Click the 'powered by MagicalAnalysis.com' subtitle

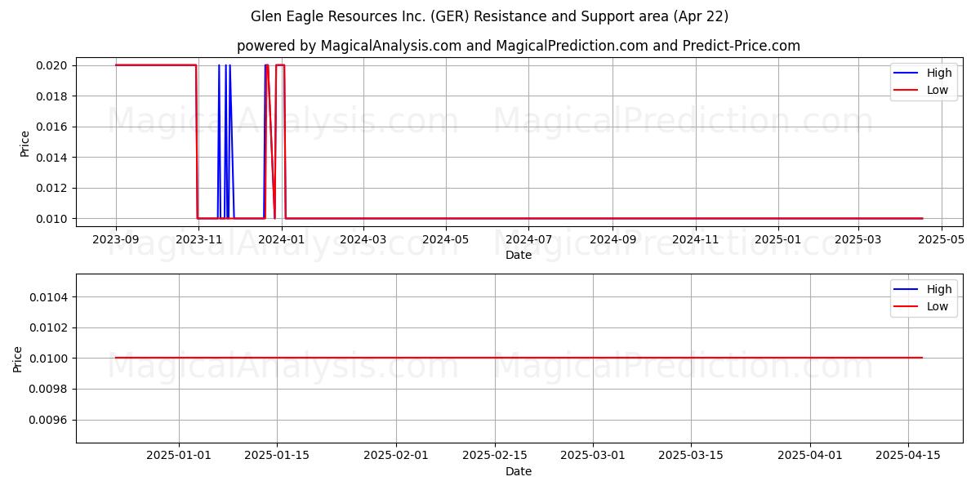click(x=519, y=46)
